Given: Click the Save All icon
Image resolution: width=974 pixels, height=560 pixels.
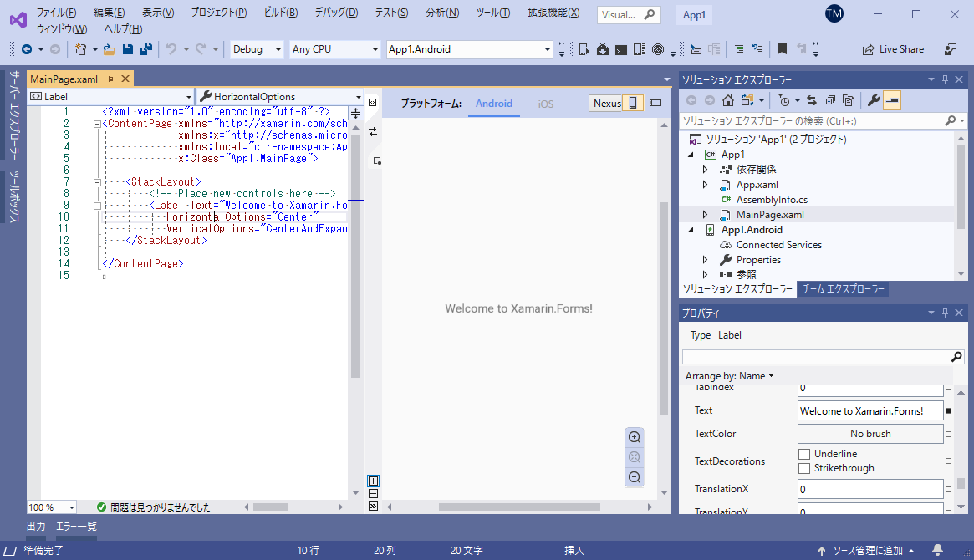Looking at the screenshot, I should (x=146, y=49).
